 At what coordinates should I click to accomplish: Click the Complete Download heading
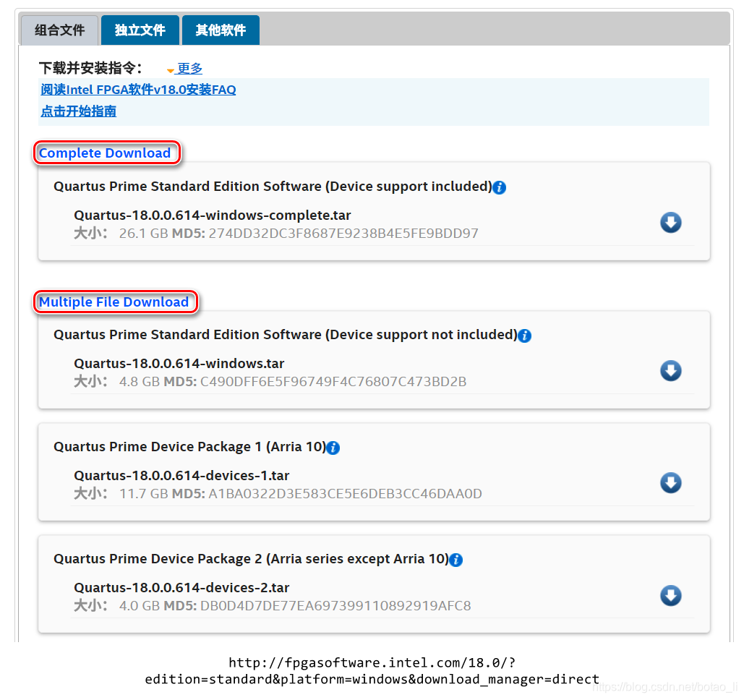point(105,153)
